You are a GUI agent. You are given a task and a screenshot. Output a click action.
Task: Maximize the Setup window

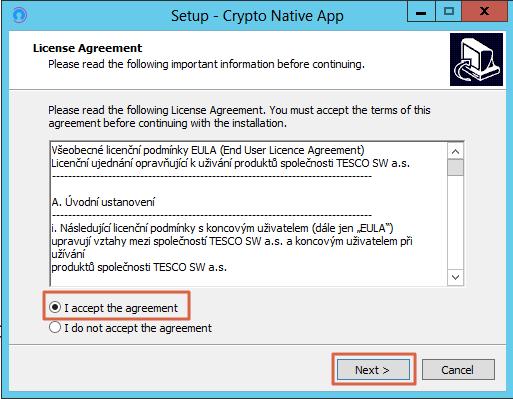(449, 13)
